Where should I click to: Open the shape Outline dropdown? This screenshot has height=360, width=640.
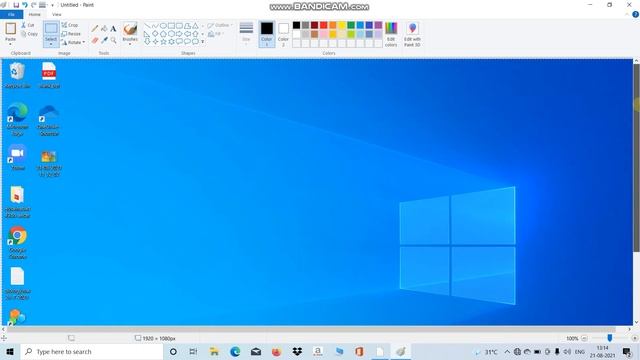pos(220,25)
